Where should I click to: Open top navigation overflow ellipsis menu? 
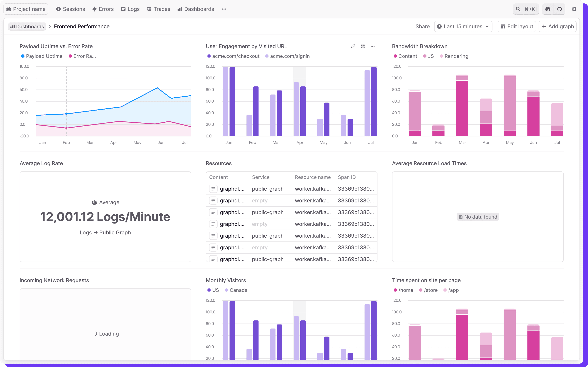click(x=224, y=9)
